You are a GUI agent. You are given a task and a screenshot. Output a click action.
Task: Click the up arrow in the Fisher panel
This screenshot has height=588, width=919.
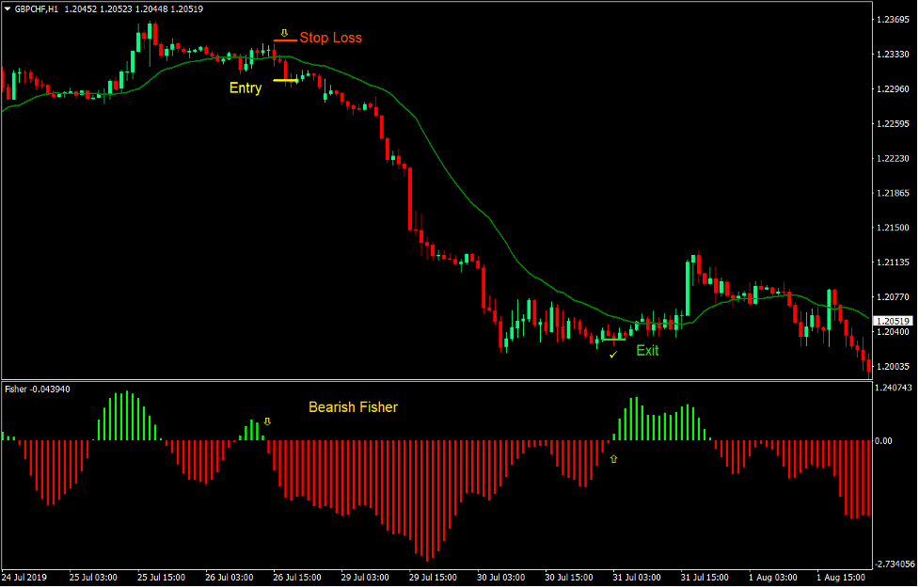tap(615, 459)
